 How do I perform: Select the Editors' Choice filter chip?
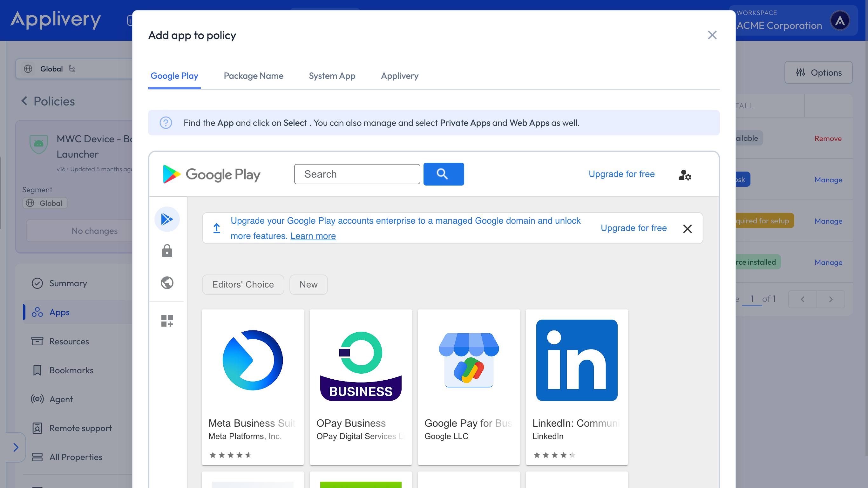tap(243, 284)
